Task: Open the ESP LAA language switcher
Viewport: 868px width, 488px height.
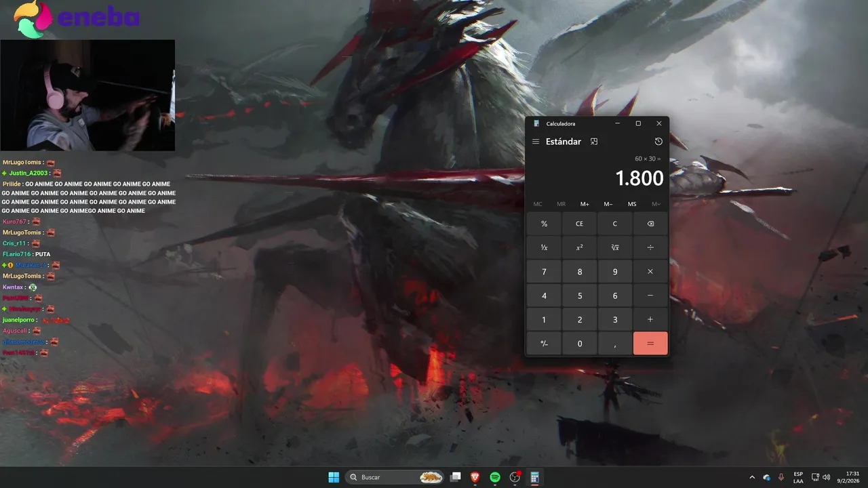Action: click(x=798, y=477)
